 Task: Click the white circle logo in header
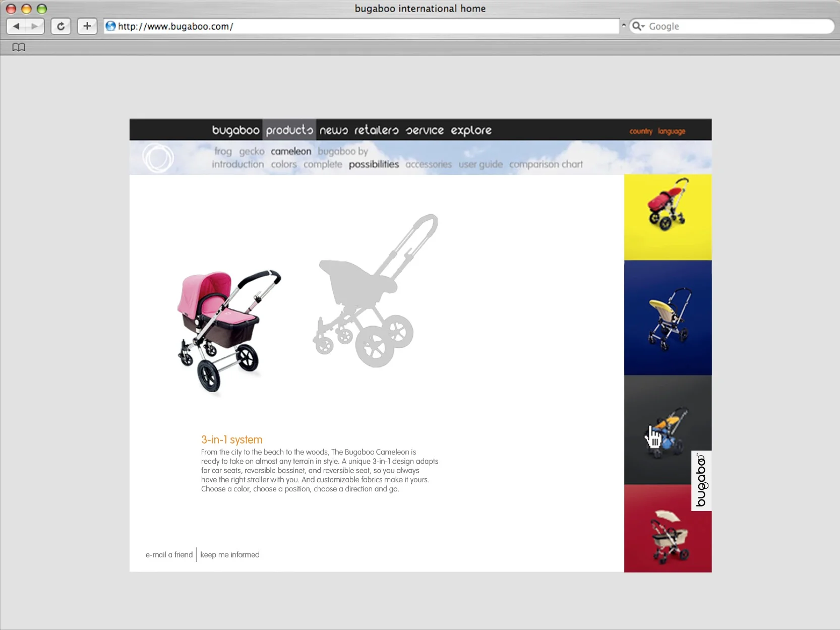point(158,158)
